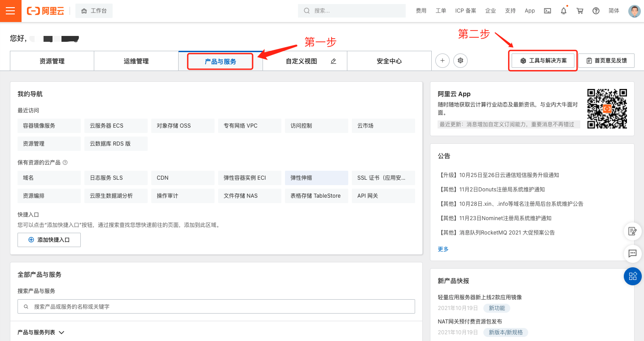
Task: Open the 云通信短信服务升级通知 announcement
Action: (499, 175)
